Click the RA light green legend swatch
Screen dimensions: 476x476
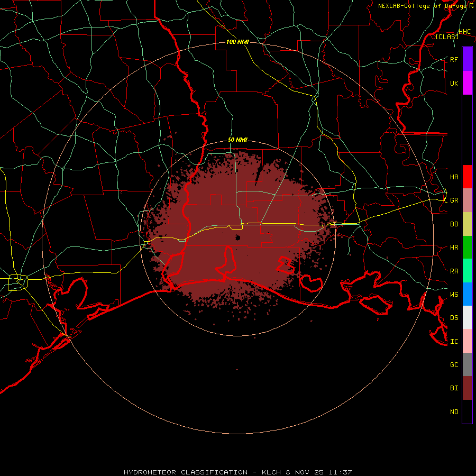(467, 271)
